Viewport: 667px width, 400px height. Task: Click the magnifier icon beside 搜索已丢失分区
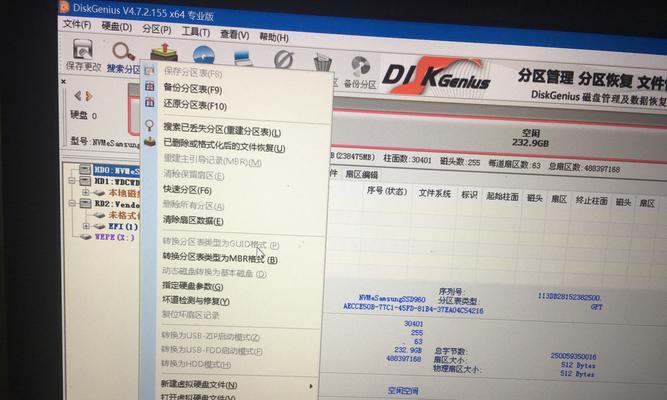tap(150, 125)
